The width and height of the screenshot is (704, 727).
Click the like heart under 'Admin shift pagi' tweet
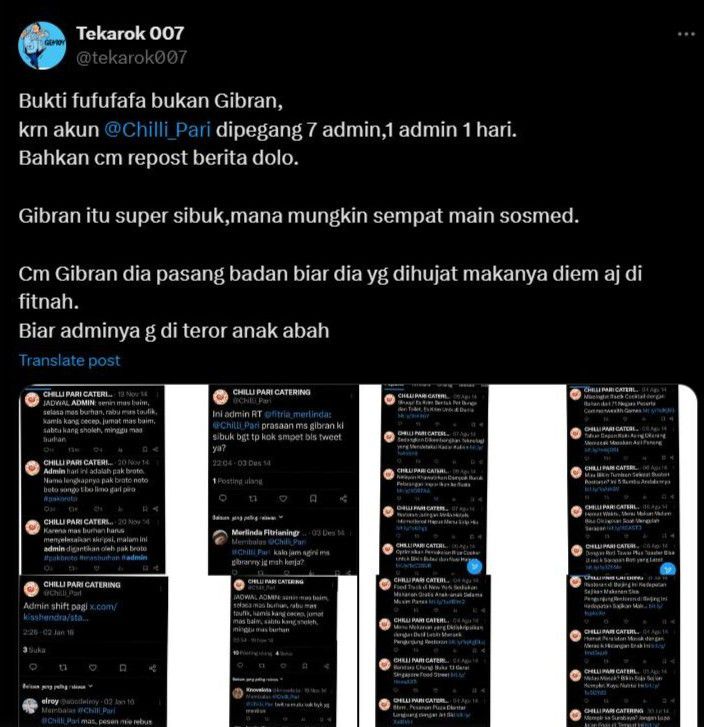[93, 668]
